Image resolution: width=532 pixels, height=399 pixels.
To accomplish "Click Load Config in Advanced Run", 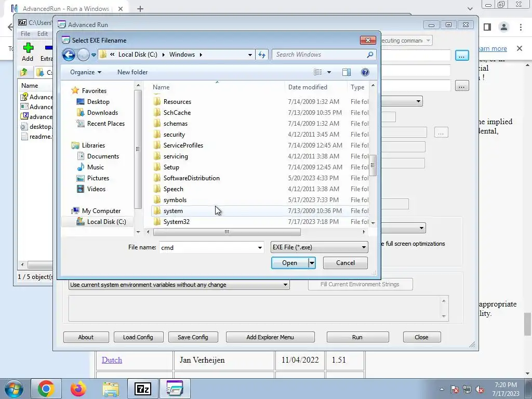I will coord(138,337).
